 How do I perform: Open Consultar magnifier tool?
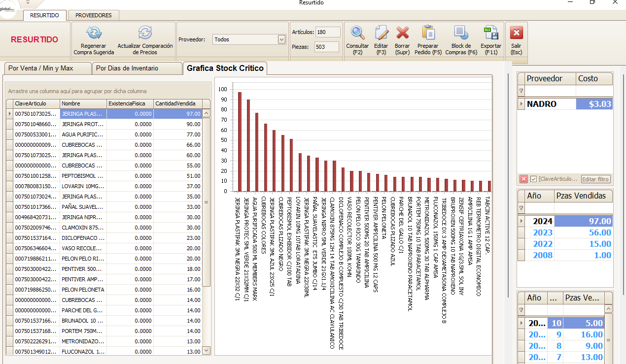pyautogui.click(x=357, y=33)
